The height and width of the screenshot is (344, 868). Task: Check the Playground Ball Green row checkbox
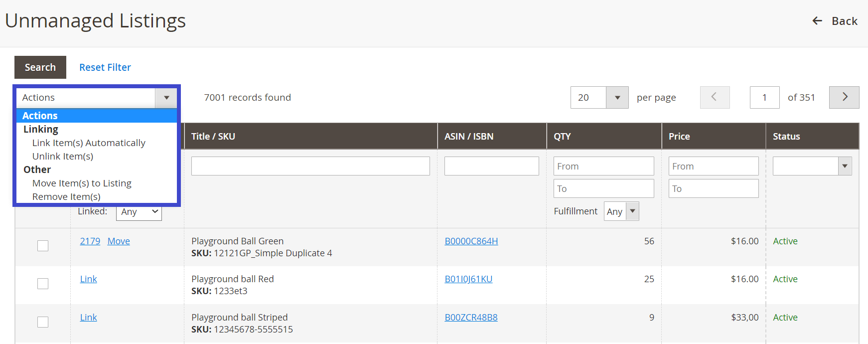pos(43,246)
